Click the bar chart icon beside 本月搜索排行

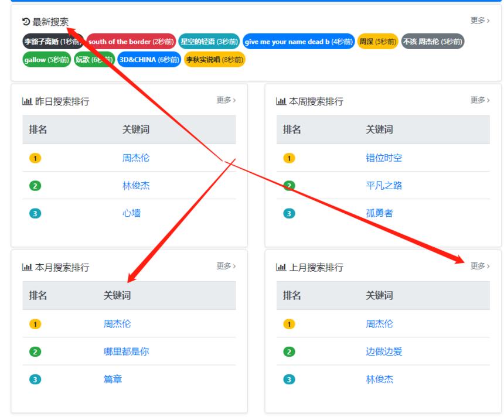27,268
